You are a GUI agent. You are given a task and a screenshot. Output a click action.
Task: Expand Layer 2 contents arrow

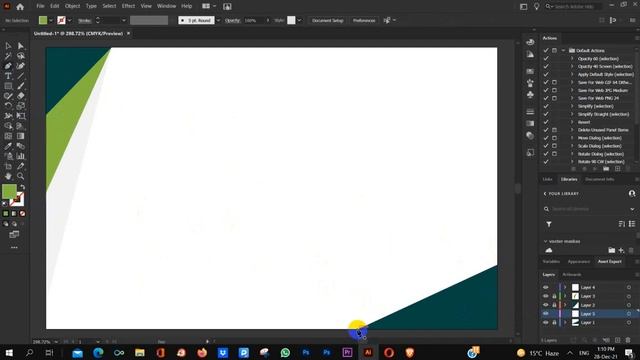click(565, 305)
